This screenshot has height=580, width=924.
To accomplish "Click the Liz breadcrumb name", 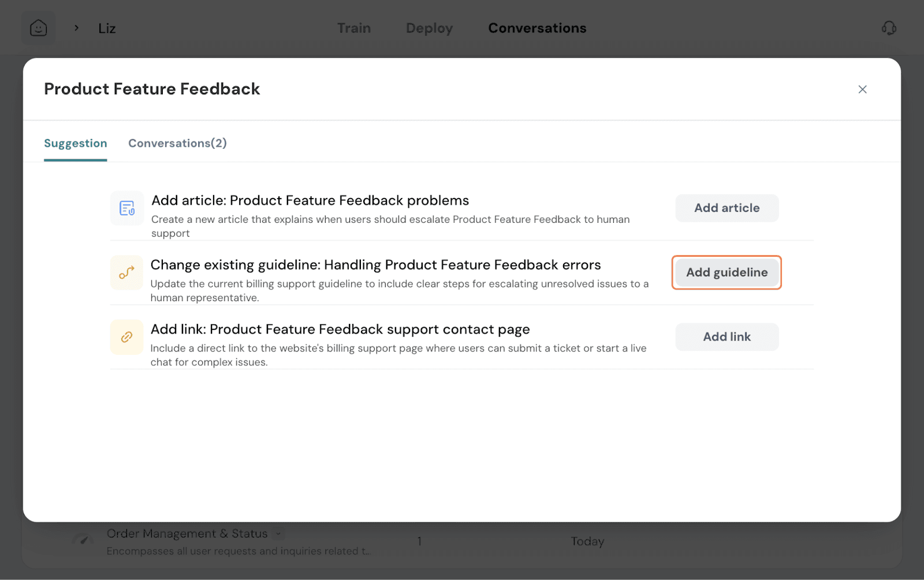I will [x=107, y=28].
